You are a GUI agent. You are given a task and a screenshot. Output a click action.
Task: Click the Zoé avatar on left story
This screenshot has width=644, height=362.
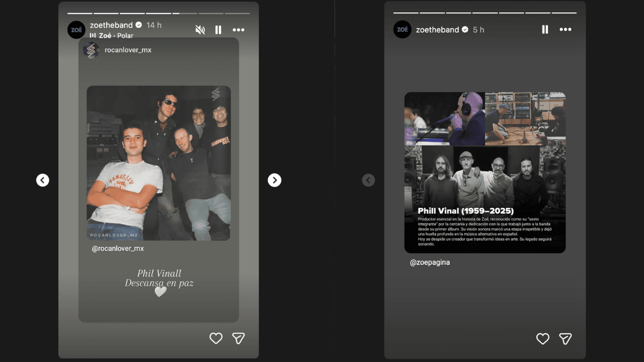tap(76, 30)
